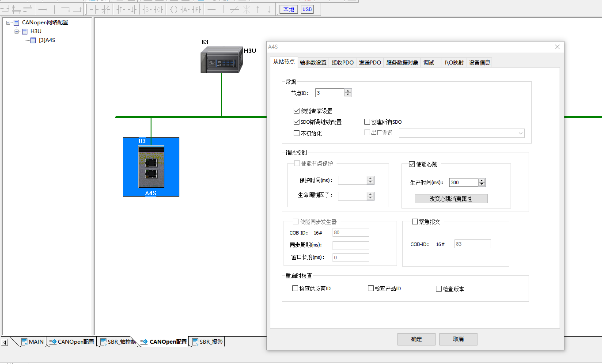Select the normally open contact icon
Image resolution: width=602 pixels, height=364 pixels.
(x=94, y=9)
